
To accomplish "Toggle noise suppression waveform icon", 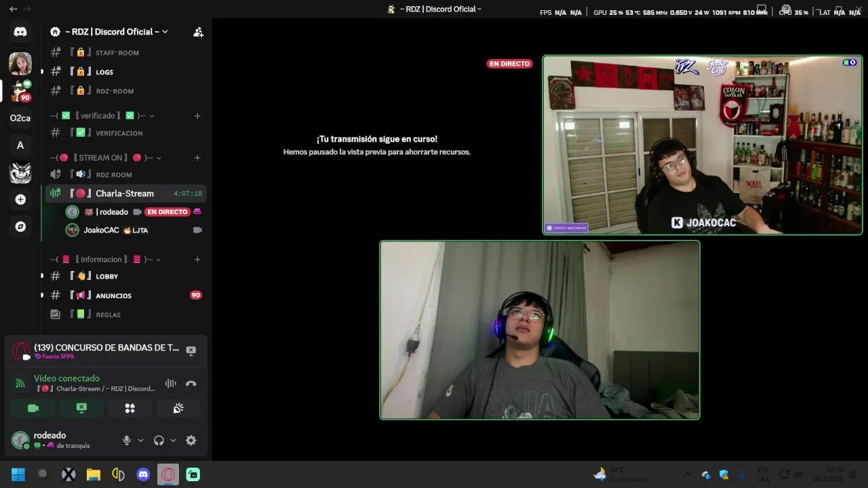I will (171, 384).
